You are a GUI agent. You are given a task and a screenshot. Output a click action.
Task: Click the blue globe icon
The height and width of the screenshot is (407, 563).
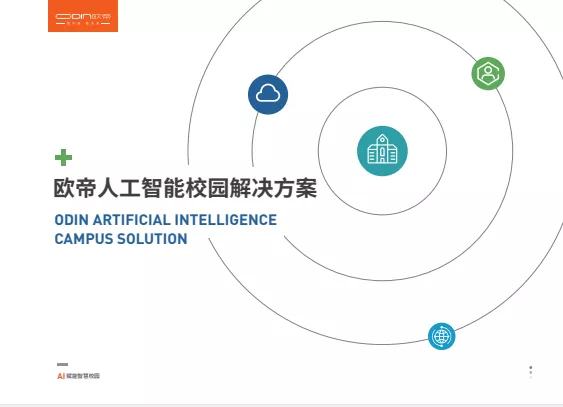pyautogui.click(x=442, y=336)
